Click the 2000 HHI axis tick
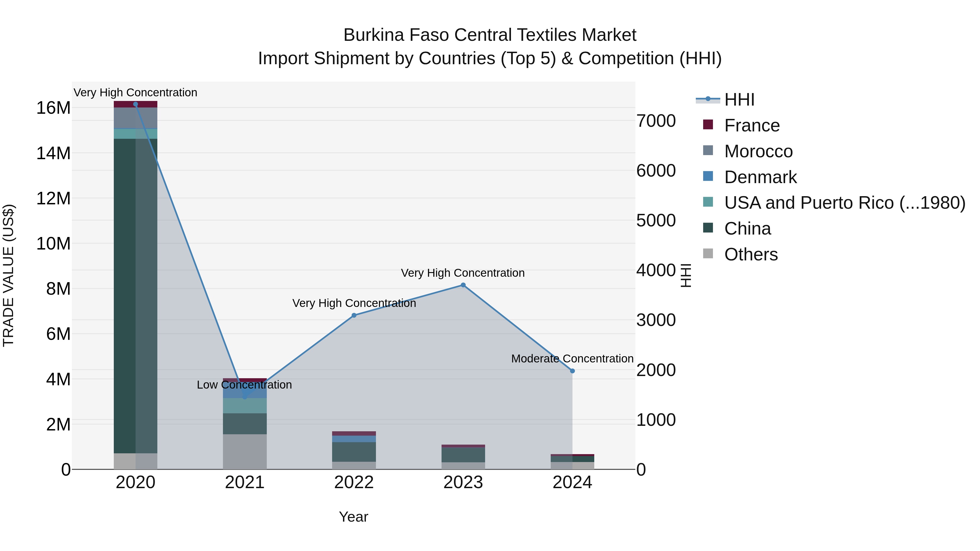Viewport: 980px width, 551px height. [x=656, y=370]
